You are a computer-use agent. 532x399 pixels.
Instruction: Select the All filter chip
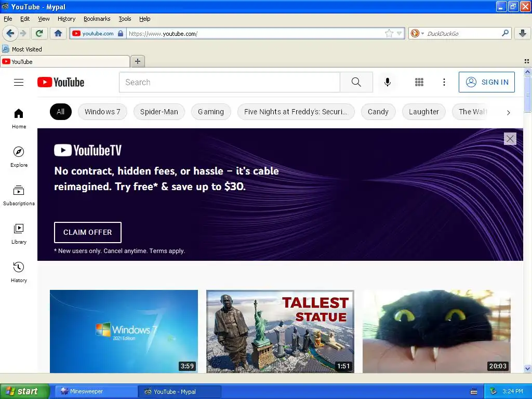[60, 112]
